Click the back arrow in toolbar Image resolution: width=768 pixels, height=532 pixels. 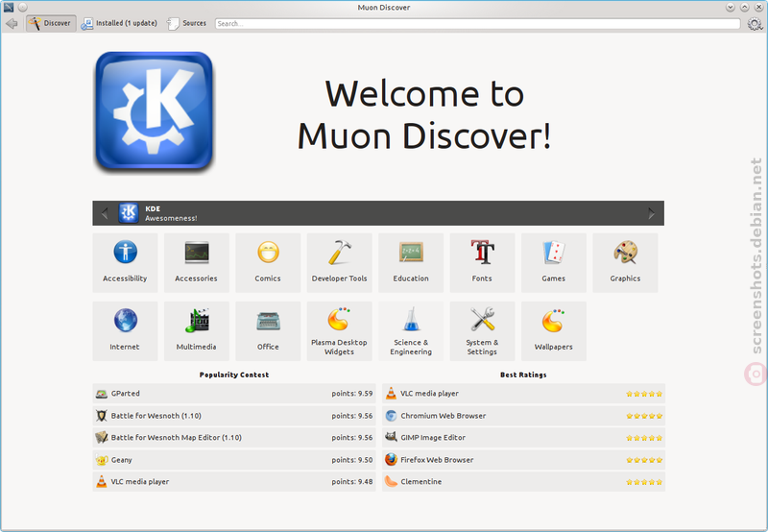click(x=12, y=23)
